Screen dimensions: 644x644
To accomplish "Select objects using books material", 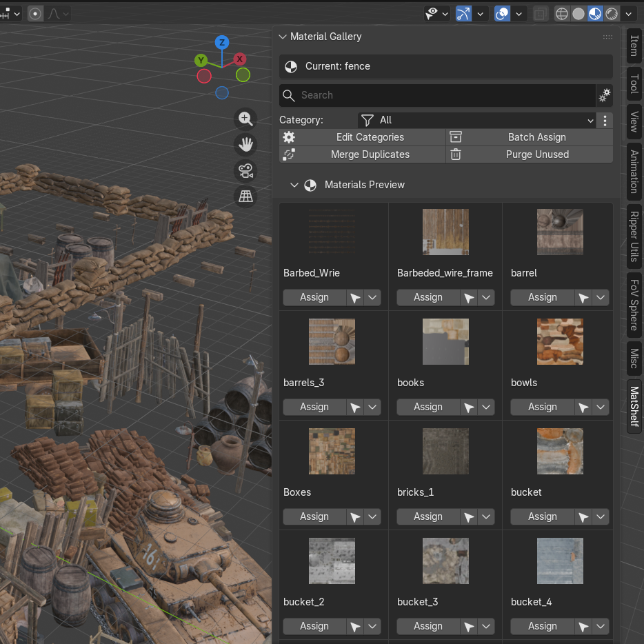I will click(469, 407).
